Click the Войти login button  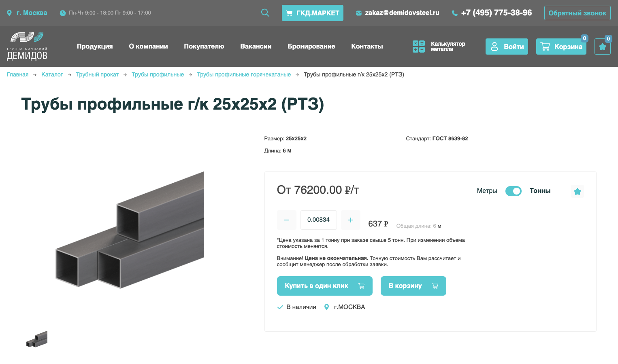[x=507, y=47]
